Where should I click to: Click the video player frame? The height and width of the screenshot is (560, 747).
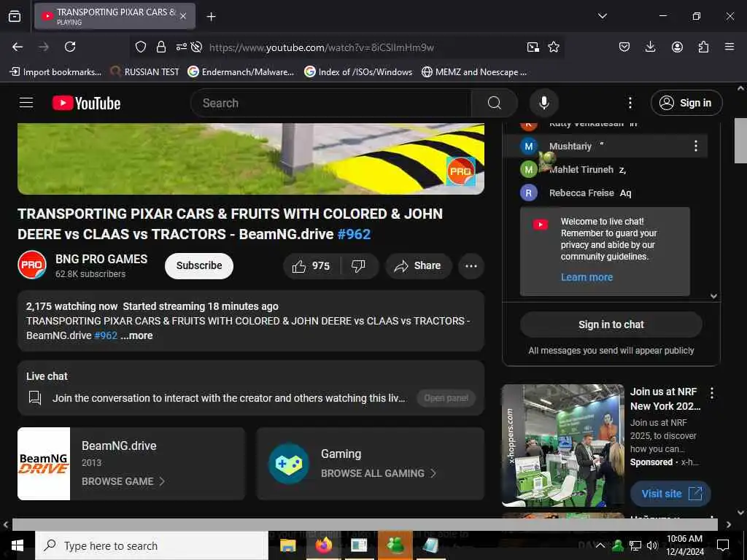tap(251, 158)
